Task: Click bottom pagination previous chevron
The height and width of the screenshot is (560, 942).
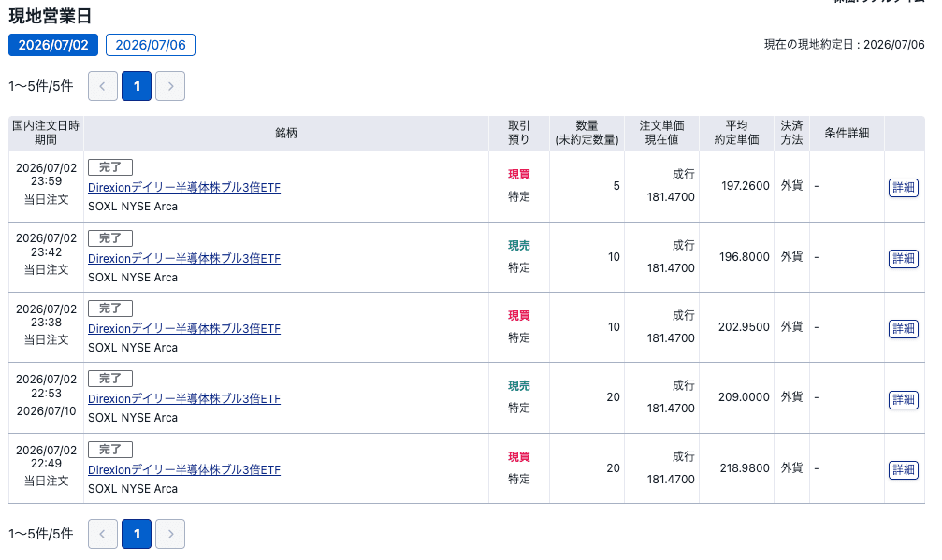Action: tap(103, 534)
